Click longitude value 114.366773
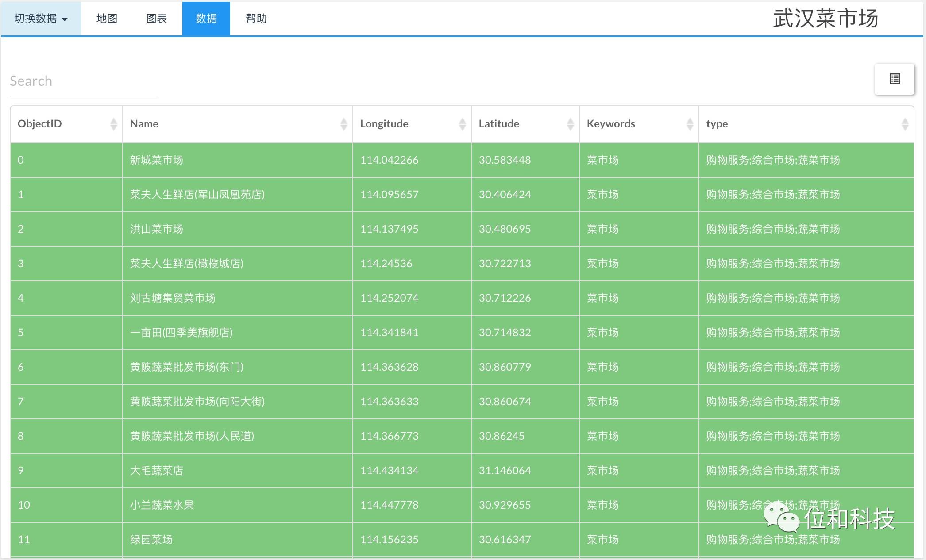This screenshot has height=560, width=926. pyautogui.click(x=390, y=436)
